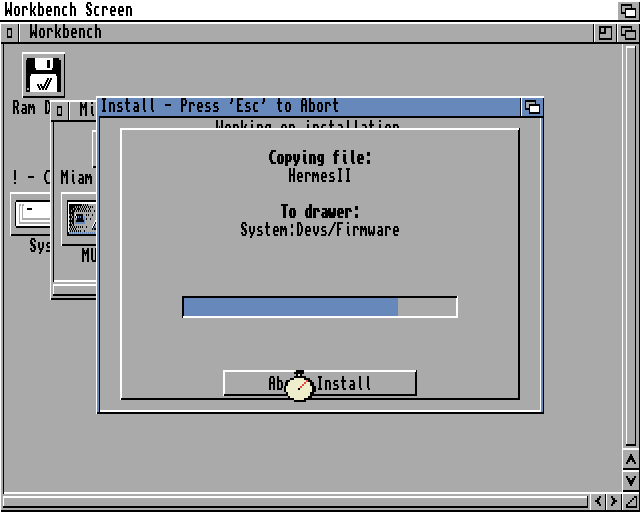This screenshot has height=512, width=640.
Task: Click the 'Copying file:' label
Action: pyautogui.click(x=320, y=158)
